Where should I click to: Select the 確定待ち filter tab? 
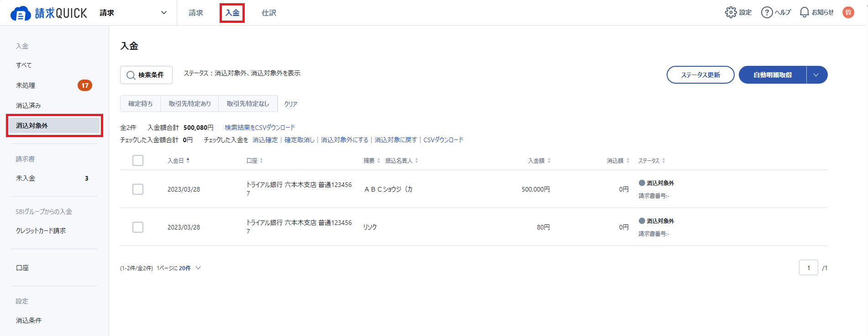[x=141, y=104]
